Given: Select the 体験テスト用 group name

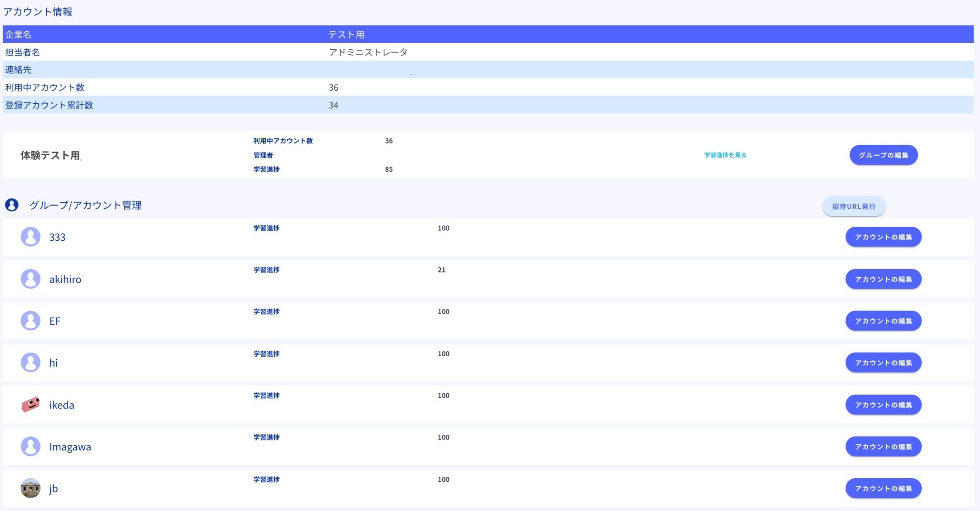Looking at the screenshot, I should pyautogui.click(x=50, y=155).
